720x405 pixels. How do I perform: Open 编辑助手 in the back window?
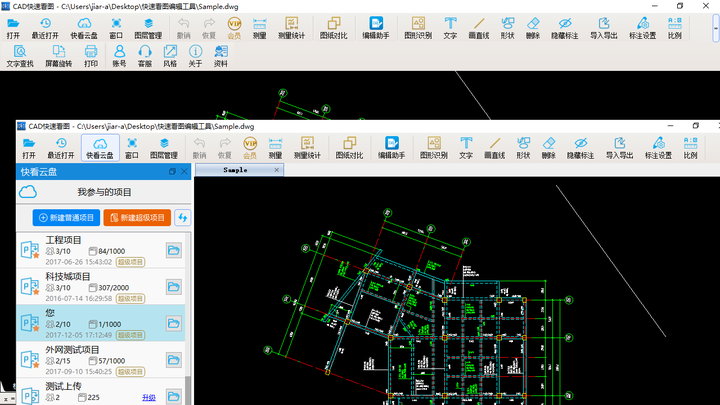(376, 28)
